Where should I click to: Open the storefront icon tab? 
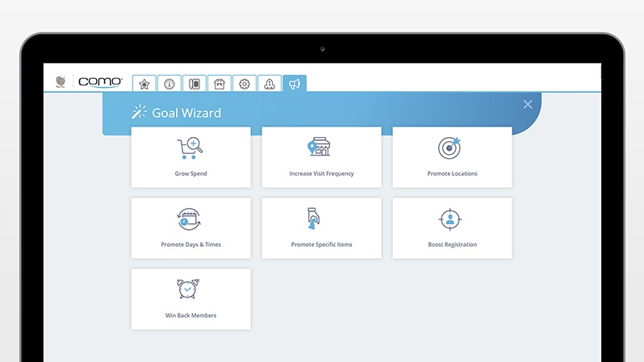pos(219,83)
